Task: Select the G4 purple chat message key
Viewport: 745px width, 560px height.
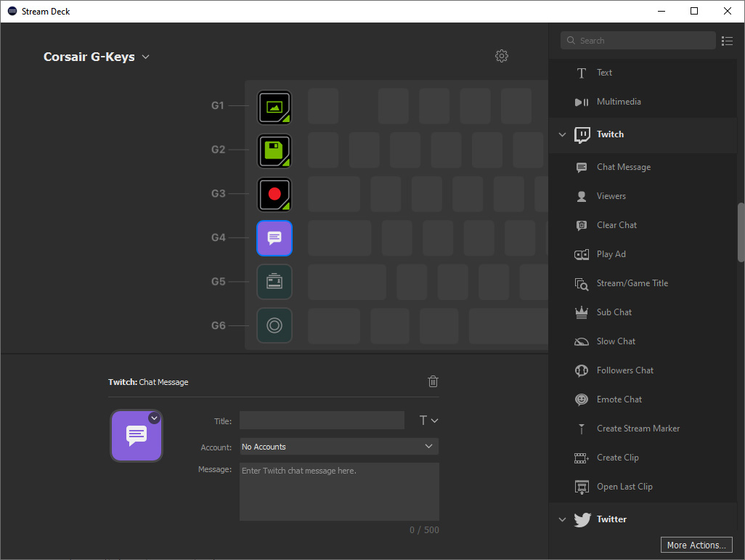Action: click(x=274, y=238)
